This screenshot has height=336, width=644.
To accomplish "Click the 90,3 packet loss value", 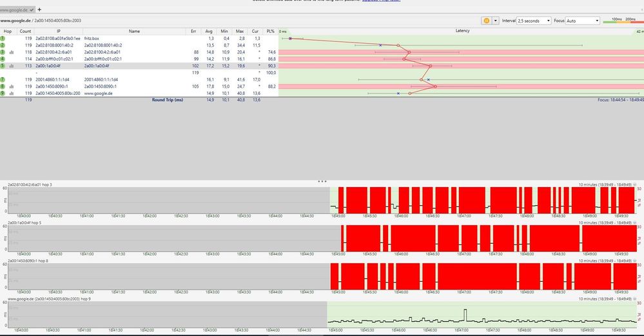I will click(x=271, y=66).
